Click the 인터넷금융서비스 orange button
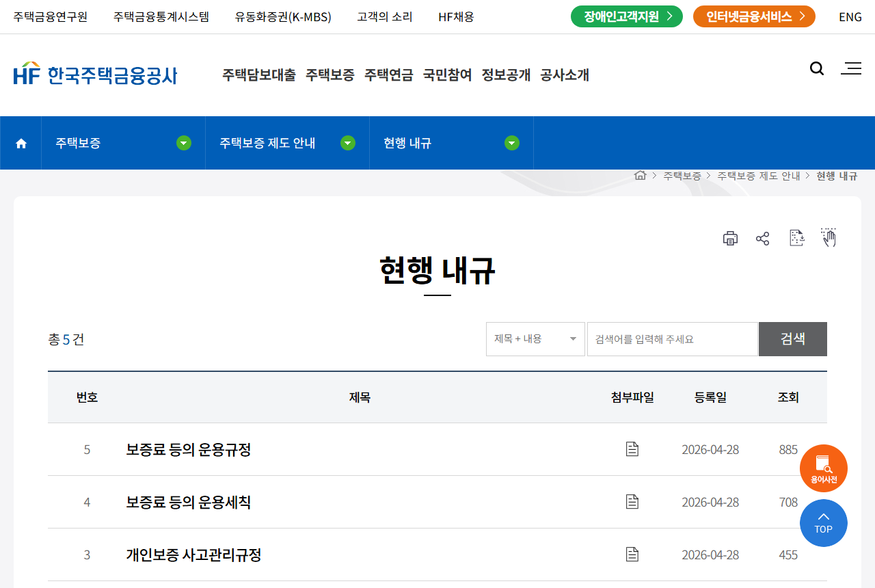Image resolution: width=875 pixels, height=588 pixels. click(754, 16)
